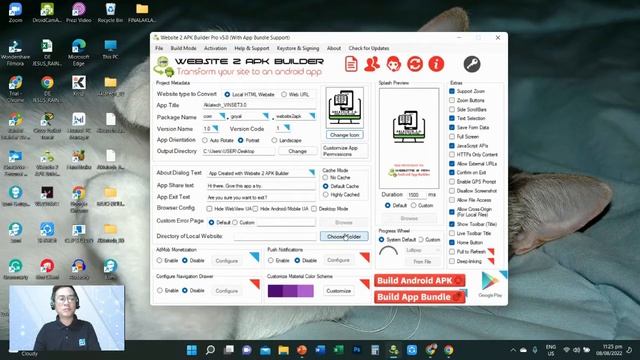Click Change output directory button
640x360 pixels.
point(298,151)
